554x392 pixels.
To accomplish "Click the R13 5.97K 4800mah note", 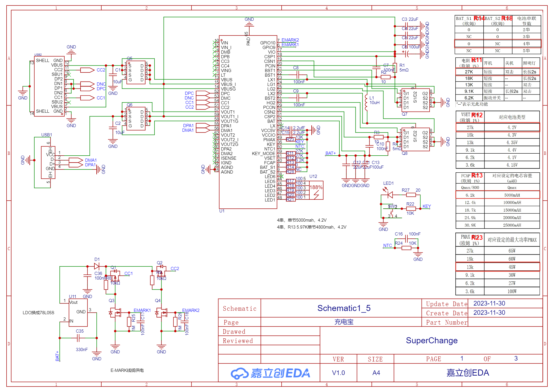I will click(x=312, y=227).
